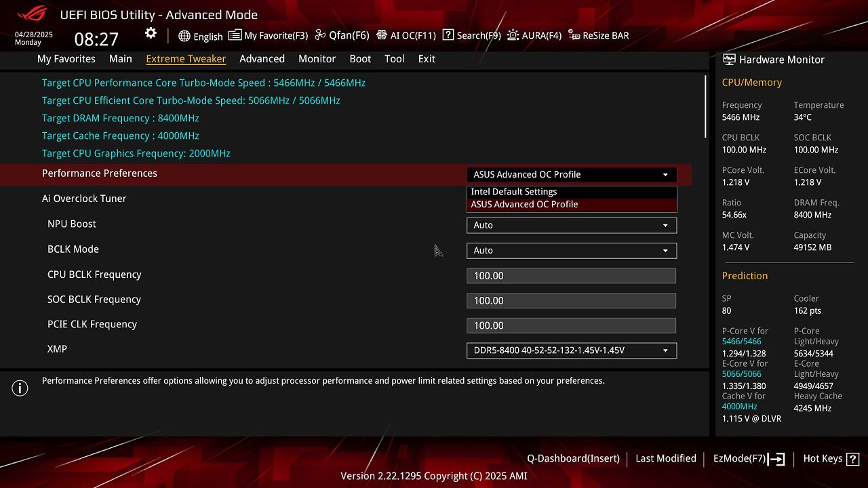Launch AI OC(F11) guide
Screen dimensions: 868x488
pos(406,35)
